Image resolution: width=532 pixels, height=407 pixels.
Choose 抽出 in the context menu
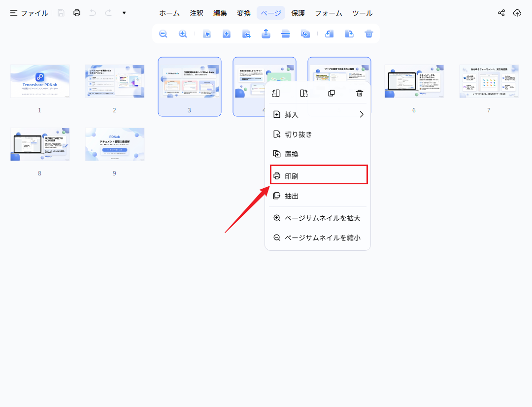(318, 196)
